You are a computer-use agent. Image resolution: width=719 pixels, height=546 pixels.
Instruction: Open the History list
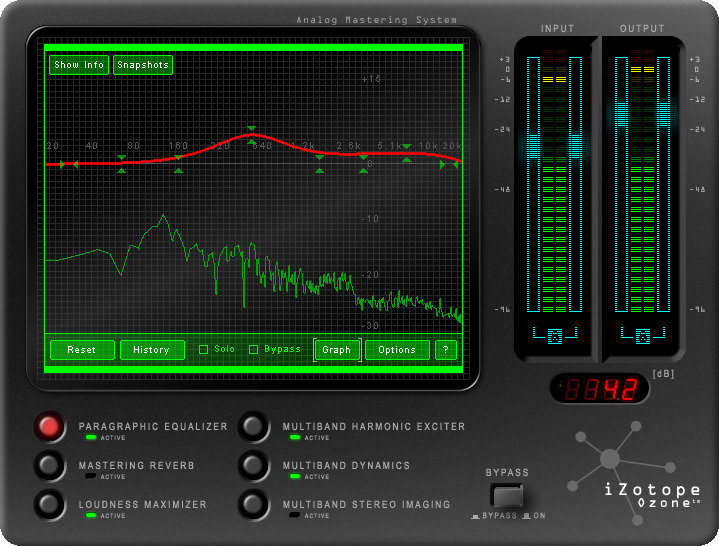152,350
